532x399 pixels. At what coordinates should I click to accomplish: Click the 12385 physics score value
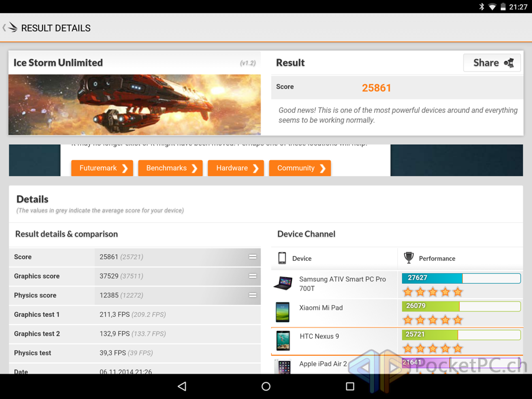click(x=109, y=295)
